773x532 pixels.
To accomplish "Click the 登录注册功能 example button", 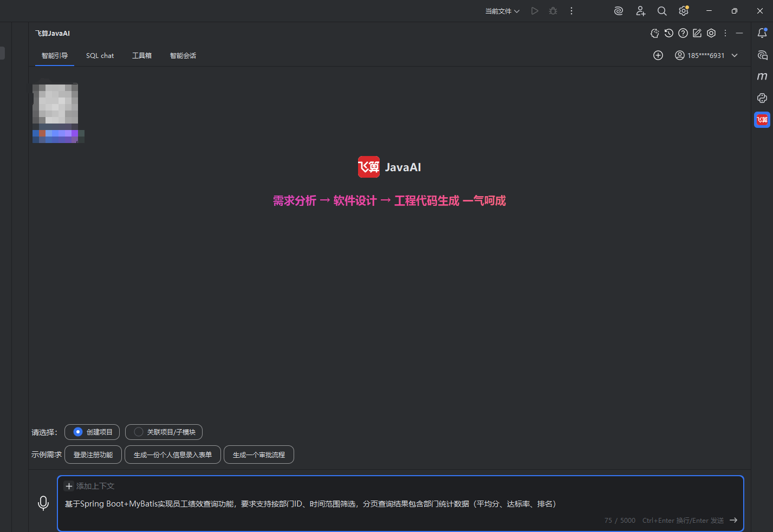I will (93, 455).
